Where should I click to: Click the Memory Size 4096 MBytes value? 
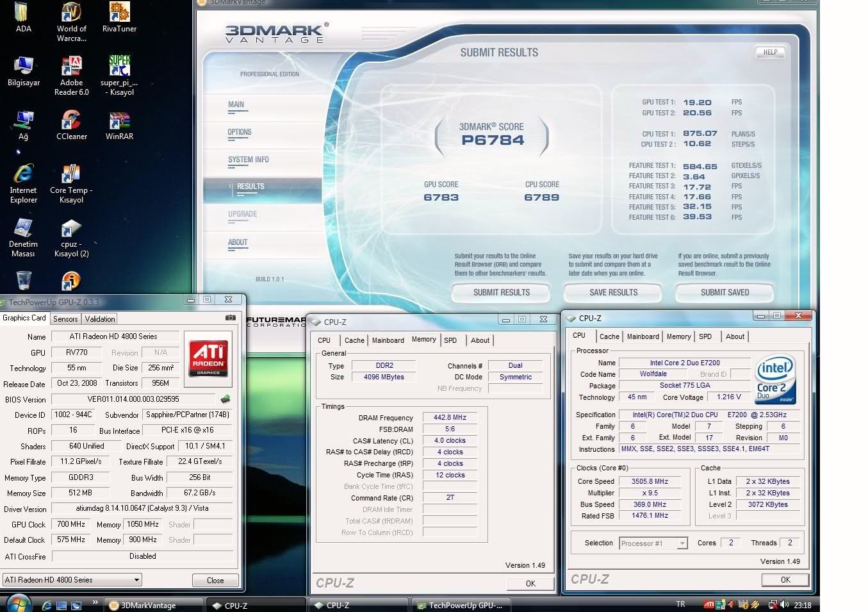pyautogui.click(x=384, y=377)
